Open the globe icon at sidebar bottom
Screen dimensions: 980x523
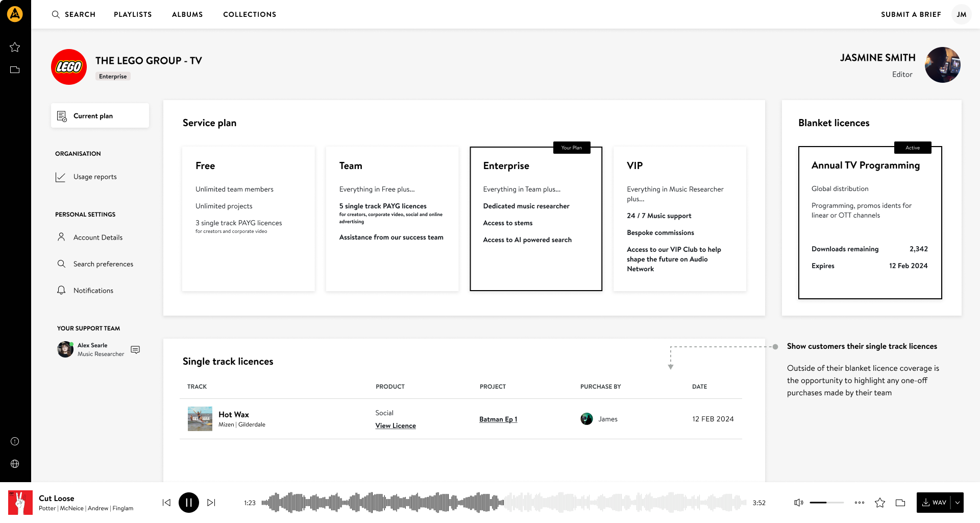15,464
